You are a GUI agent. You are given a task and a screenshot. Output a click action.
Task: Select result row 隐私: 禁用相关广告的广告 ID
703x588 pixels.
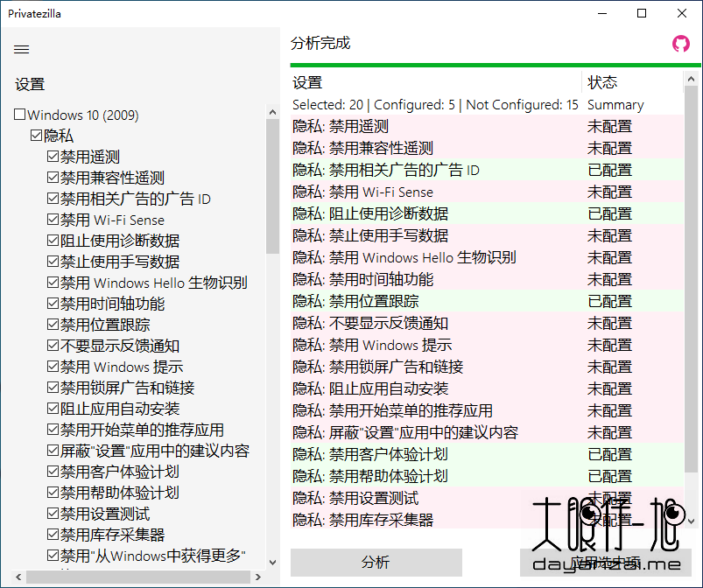[487, 171]
